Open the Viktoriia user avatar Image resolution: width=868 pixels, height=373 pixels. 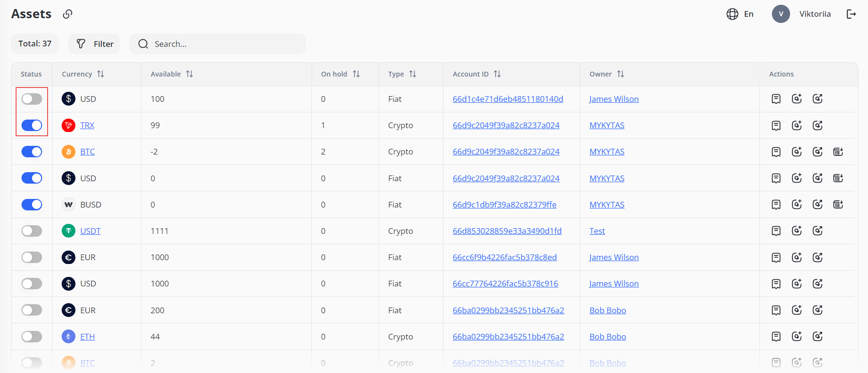(x=781, y=14)
